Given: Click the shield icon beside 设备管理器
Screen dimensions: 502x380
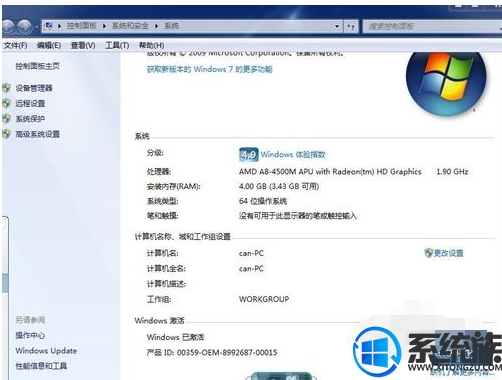Looking at the screenshot, I should click(x=6, y=88).
